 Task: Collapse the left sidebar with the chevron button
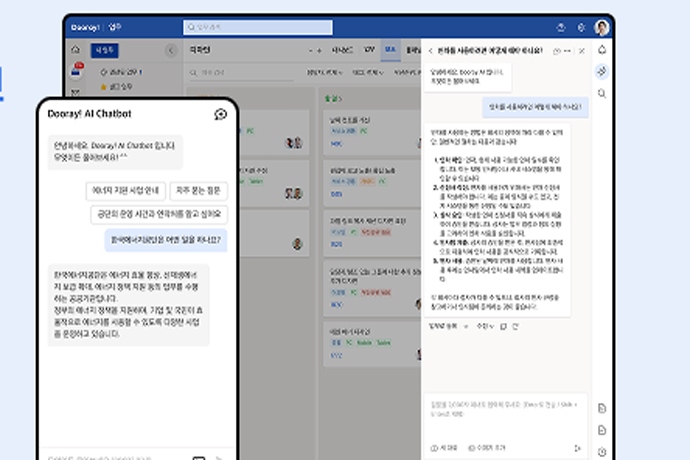[169, 49]
